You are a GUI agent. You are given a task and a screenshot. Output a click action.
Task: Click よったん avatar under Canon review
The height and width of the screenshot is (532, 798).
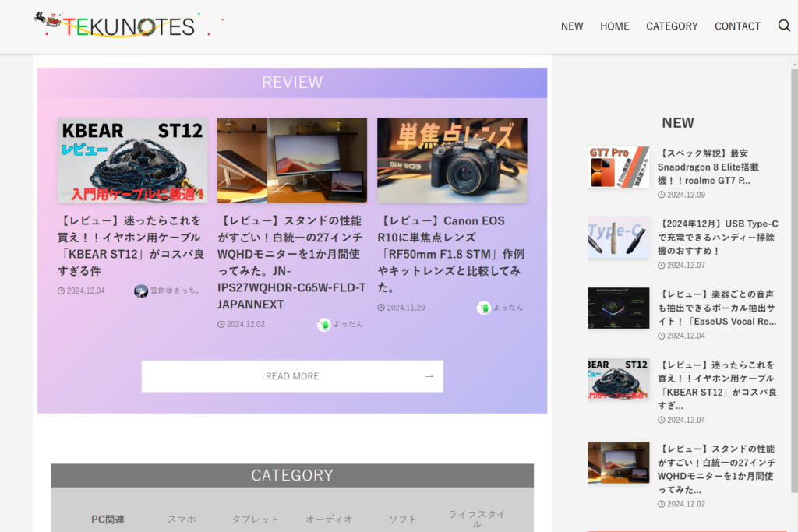coord(483,308)
